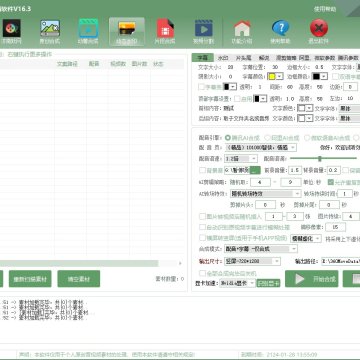Screen dimensions: 360x360
Task: Click the black 边框颜色 swatch
Action: 316,77
